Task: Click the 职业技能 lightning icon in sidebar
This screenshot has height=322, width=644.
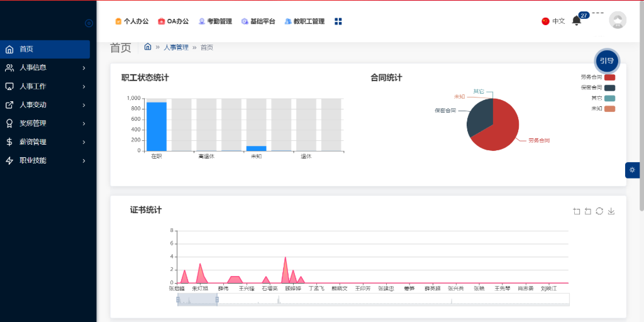Action: click(x=9, y=160)
